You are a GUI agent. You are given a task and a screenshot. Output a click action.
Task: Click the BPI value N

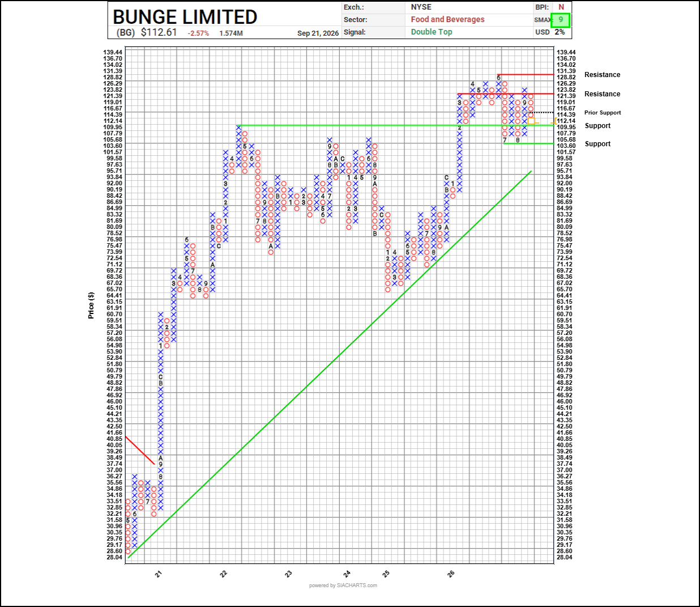coord(561,7)
